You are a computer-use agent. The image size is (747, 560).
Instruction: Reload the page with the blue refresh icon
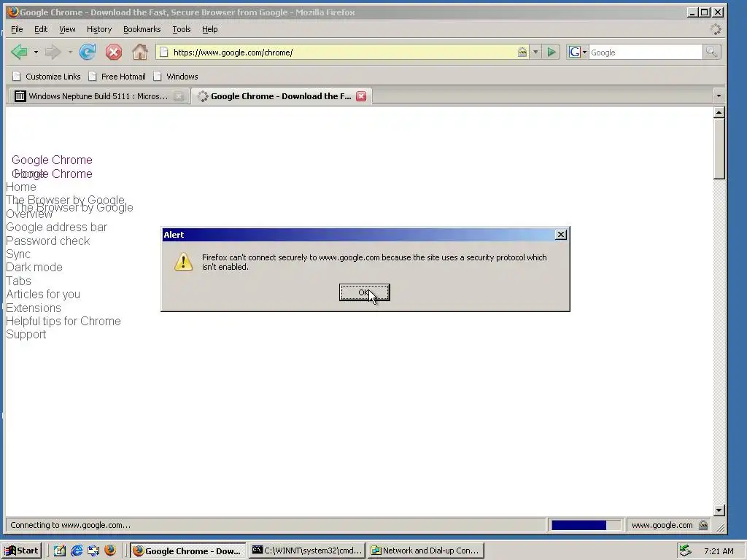click(88, 52)
